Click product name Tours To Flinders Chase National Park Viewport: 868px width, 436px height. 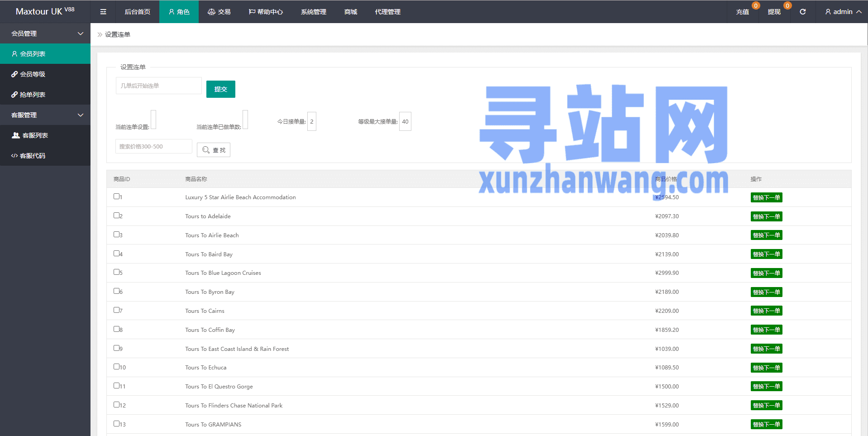pos(234,405)
